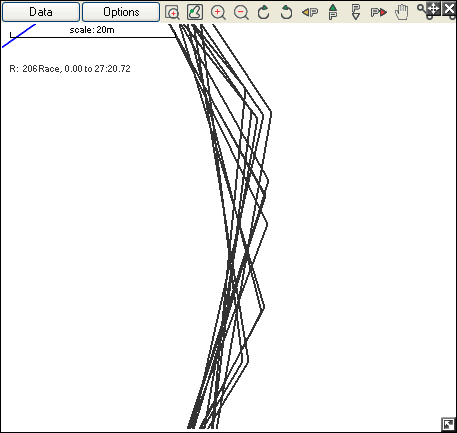Zoom out with the minus magnifier
Viewport: 457px width, 433px height.
click(241, 12)
